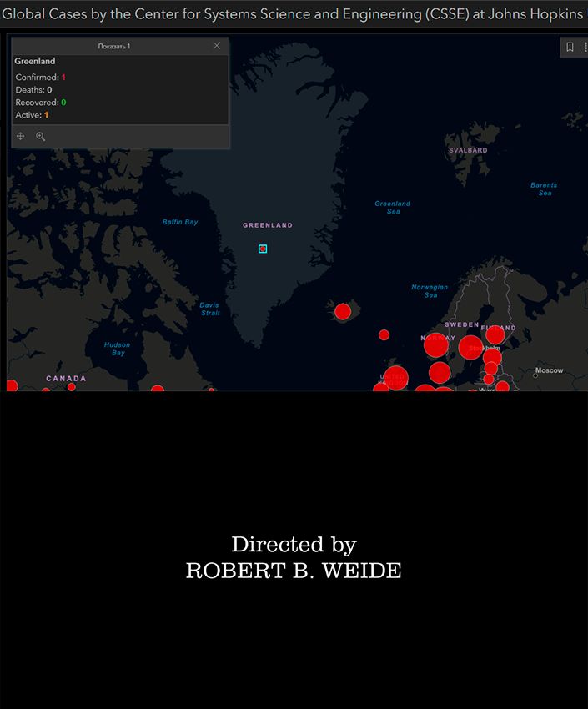This screenshot has height=709, width=588.
Task: Click the zoom-to magnifier icon in popup
Action: tap(41, 136)
